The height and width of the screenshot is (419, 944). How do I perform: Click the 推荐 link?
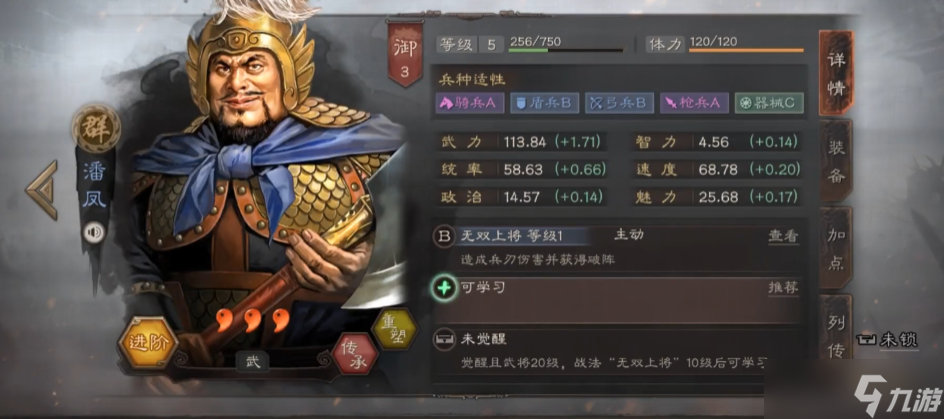point(783,288)
